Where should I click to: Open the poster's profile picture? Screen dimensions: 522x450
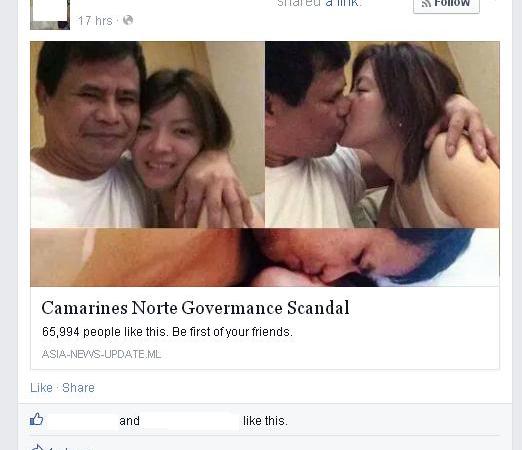point(50,15)
